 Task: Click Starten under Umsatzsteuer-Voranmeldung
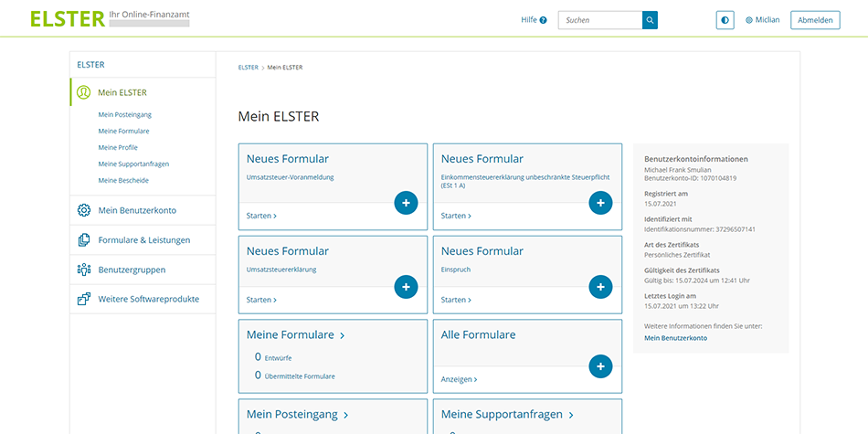pos(261,216)
